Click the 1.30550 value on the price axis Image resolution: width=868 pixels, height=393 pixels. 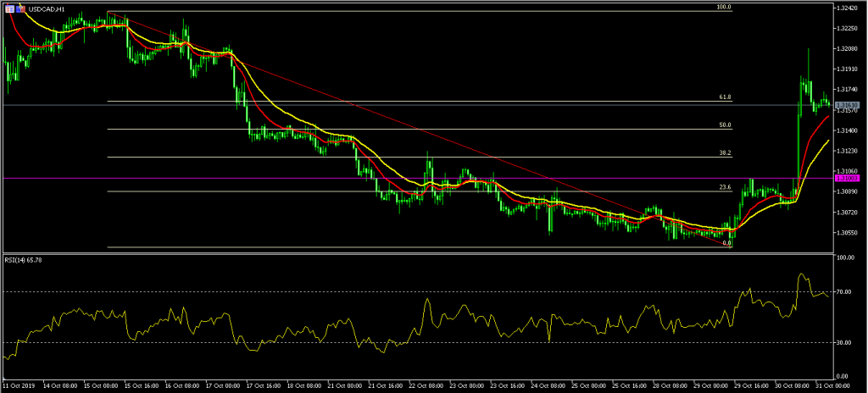pos(849,232)
